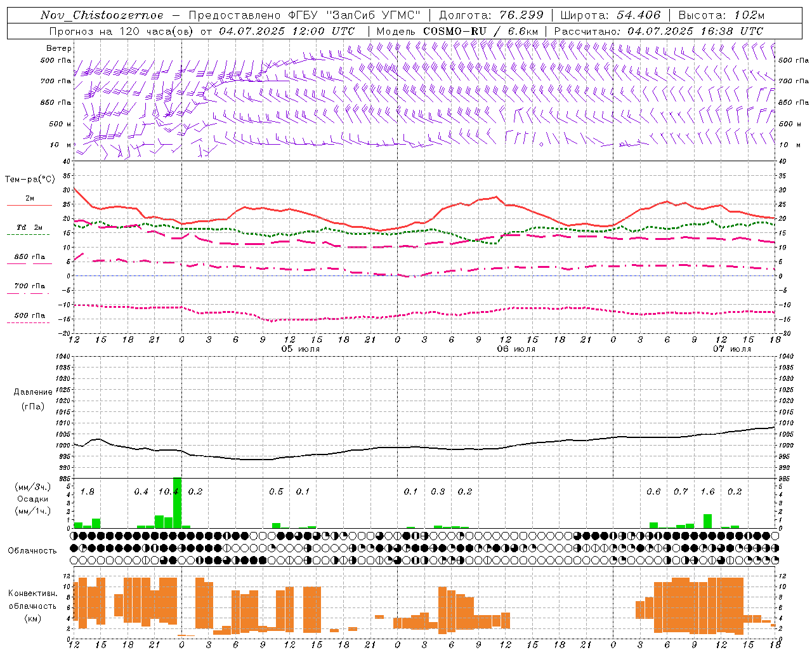Click the 1.6 precipitation total
812x650 pixels.
pyautogui.click(x=707, y=492)
